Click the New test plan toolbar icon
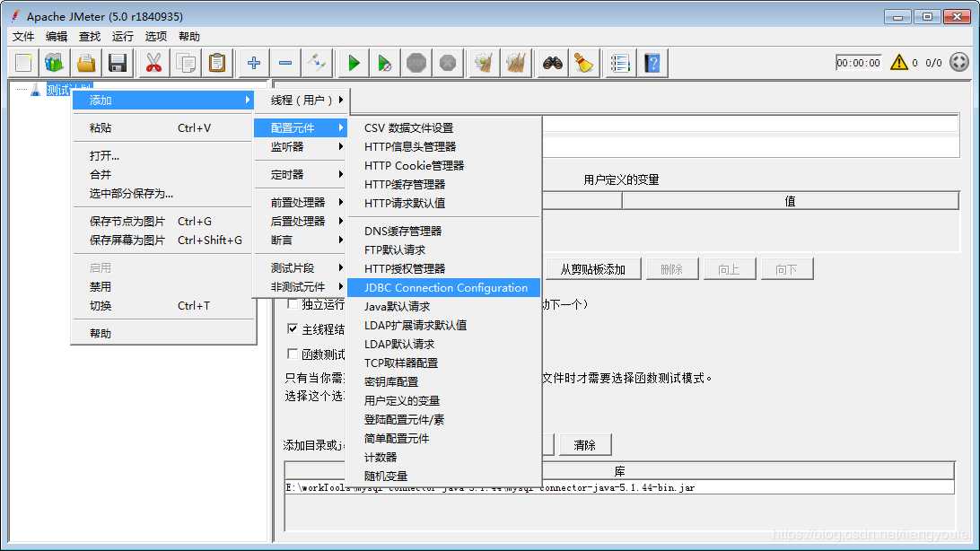Screen dimensions: 980x551 (23, 63)
